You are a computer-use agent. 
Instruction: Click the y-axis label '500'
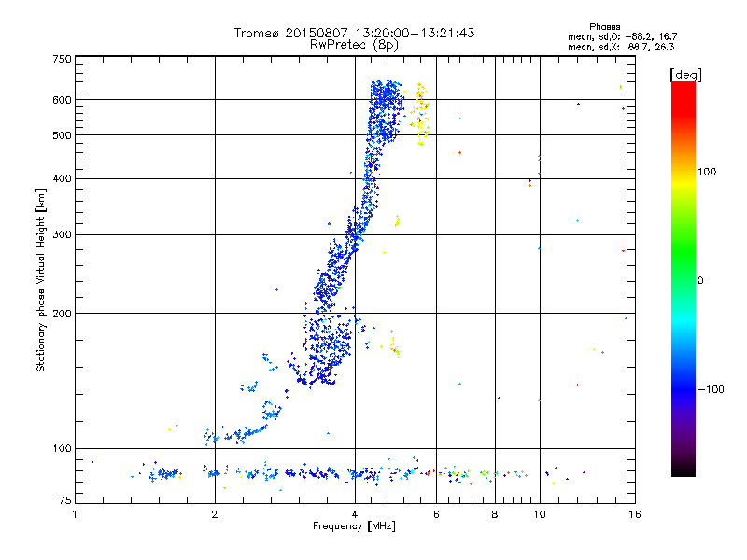coord(63,135)
